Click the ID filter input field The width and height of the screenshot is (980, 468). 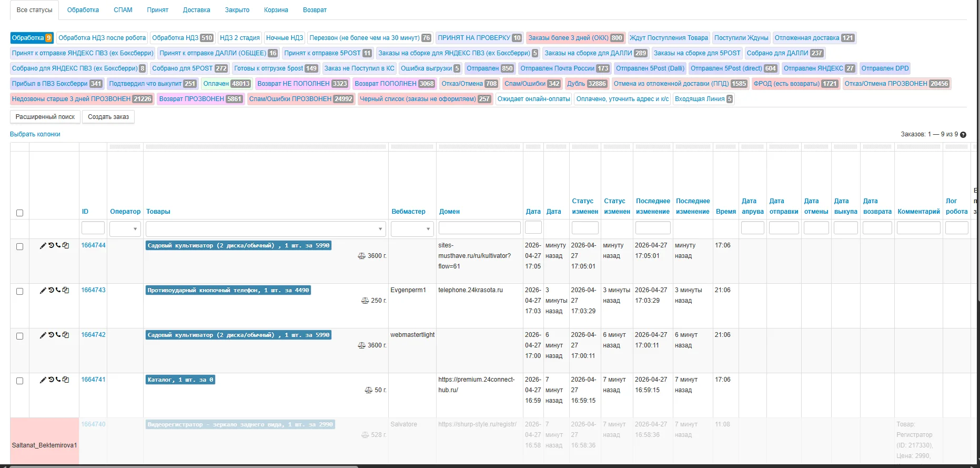[93, 228]
